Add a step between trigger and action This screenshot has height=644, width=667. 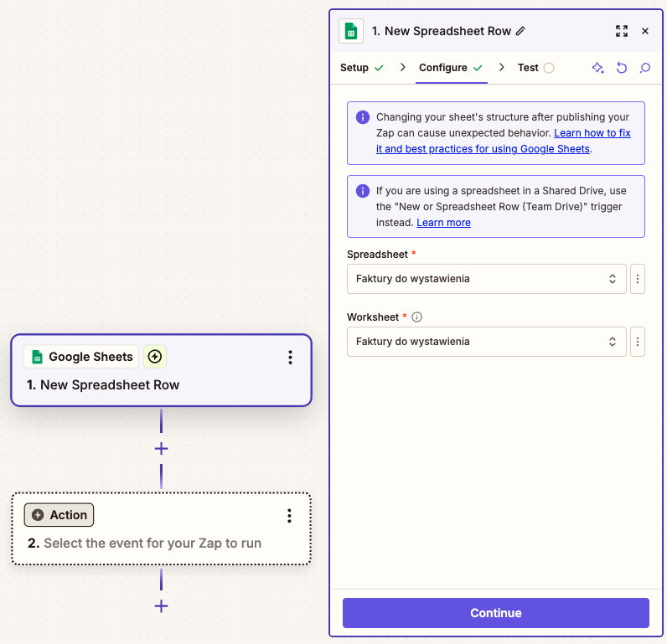(161, 449)
